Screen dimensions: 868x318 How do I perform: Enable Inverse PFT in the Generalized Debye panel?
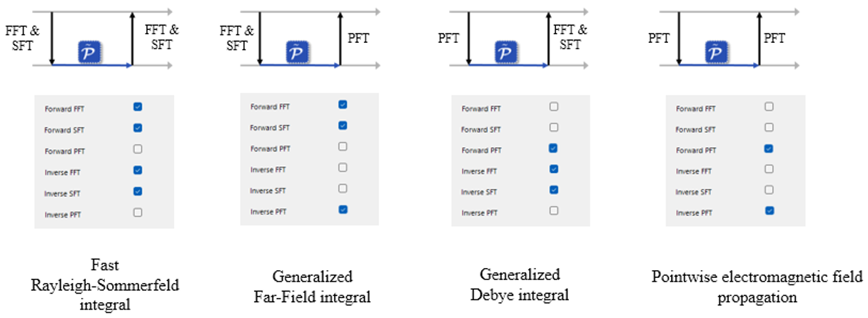tap(553, 211)
